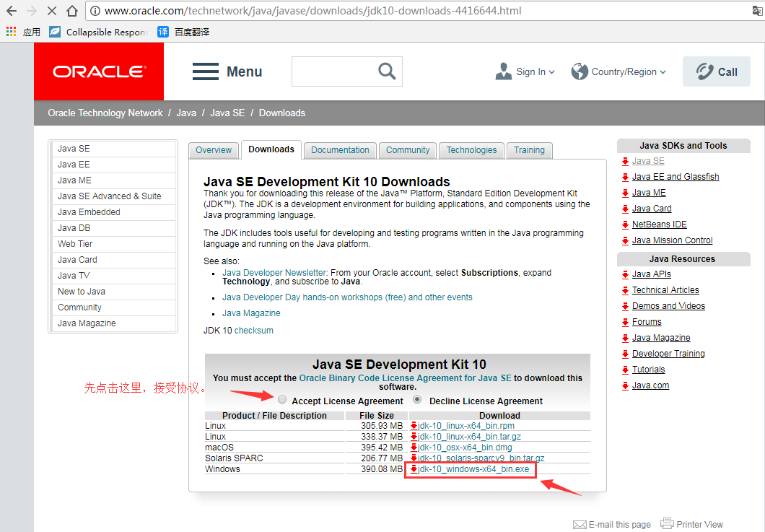765x532 pixels.
Task: Open the Collapsible Respons bookmark
Action: point(99,32)
